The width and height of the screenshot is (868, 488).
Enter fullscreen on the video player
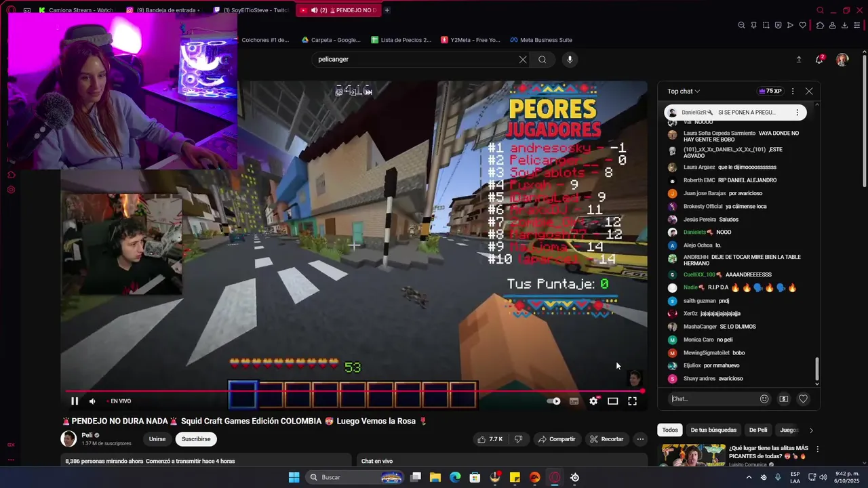click(632, 401)
